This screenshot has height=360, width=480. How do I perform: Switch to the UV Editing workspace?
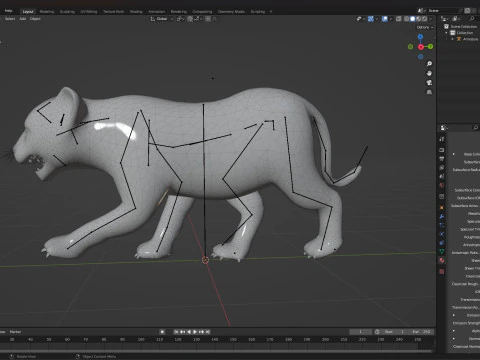click(89, 11)
